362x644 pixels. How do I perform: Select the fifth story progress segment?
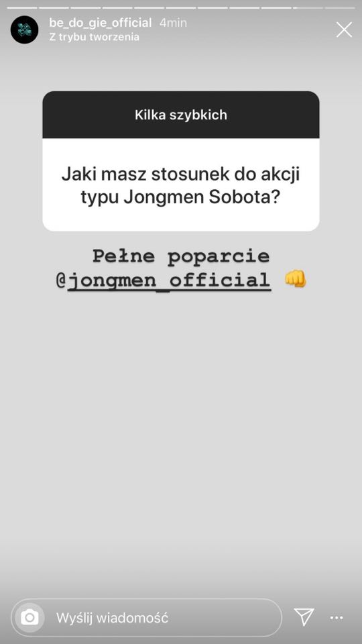[x=149, y=7]
